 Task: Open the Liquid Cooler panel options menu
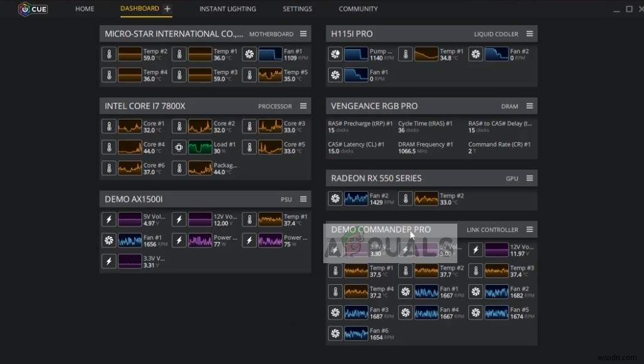(529, 34)
